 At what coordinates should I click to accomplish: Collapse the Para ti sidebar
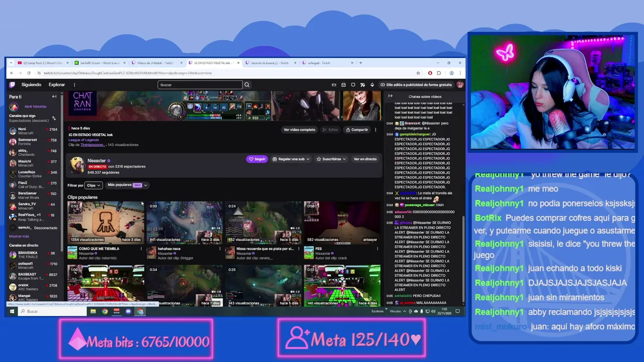tap(54, 97)
